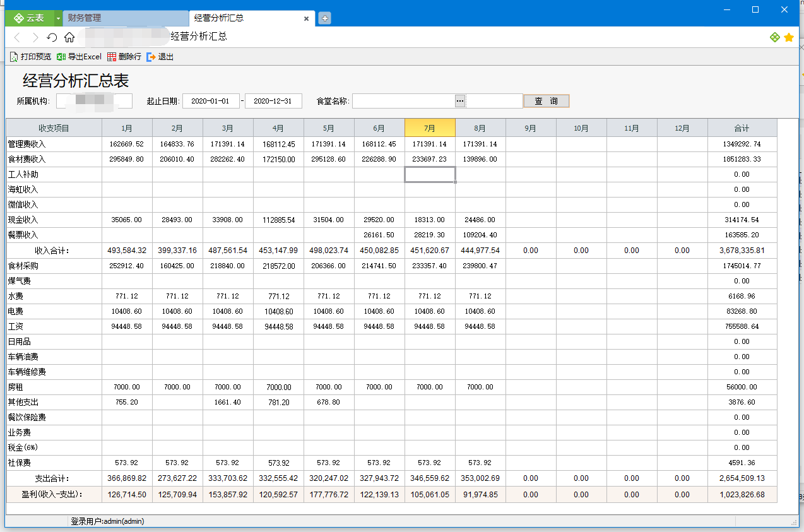The width and height of the screenshot is (804, 532).
Task: Click the cell value 162669.52
Action: [127, 145]
